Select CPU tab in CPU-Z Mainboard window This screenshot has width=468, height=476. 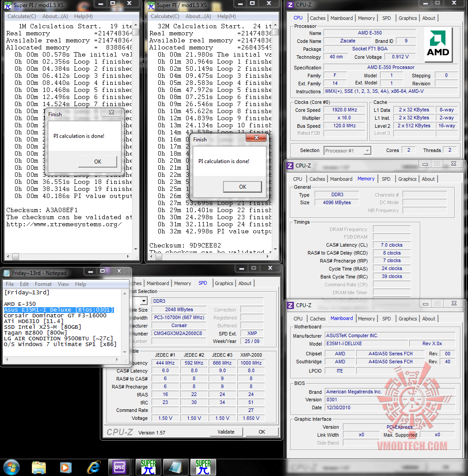[x=298, y=319]
